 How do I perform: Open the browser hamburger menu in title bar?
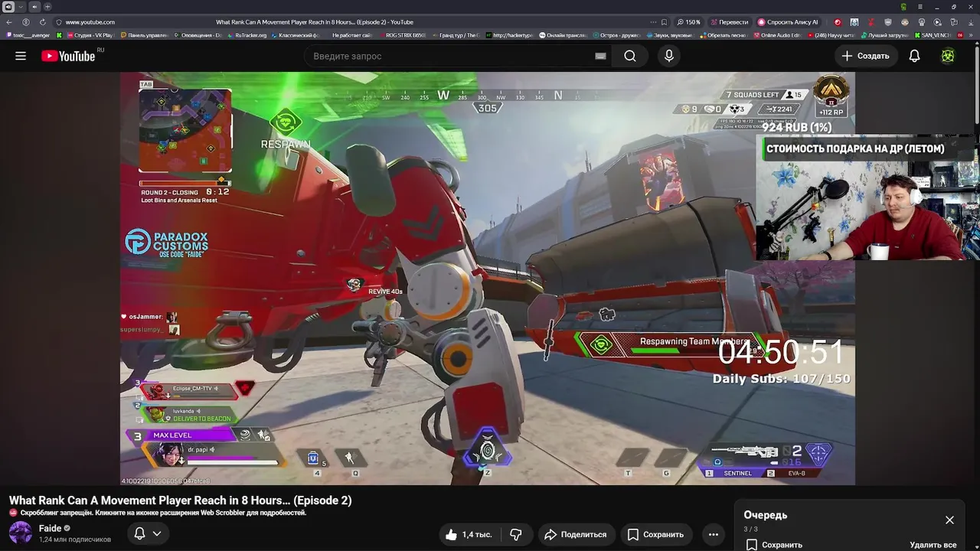pyautogui.click(x=920, y=7)
